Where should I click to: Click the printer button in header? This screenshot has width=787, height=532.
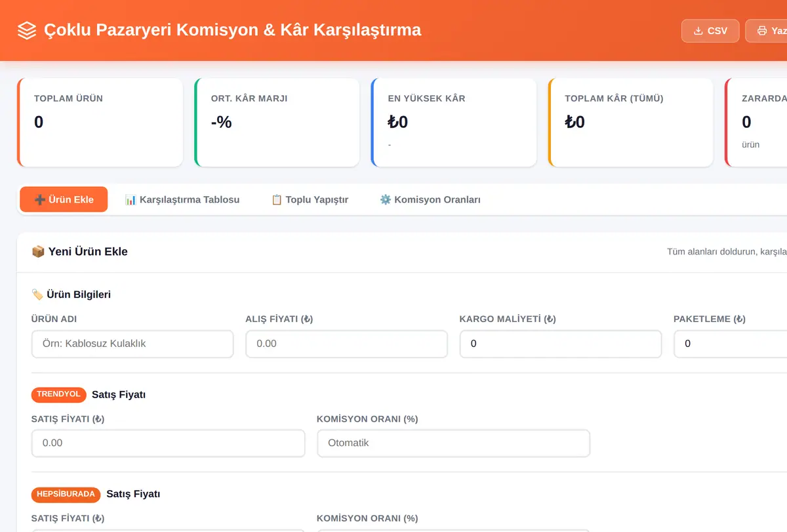click(766, 31)
